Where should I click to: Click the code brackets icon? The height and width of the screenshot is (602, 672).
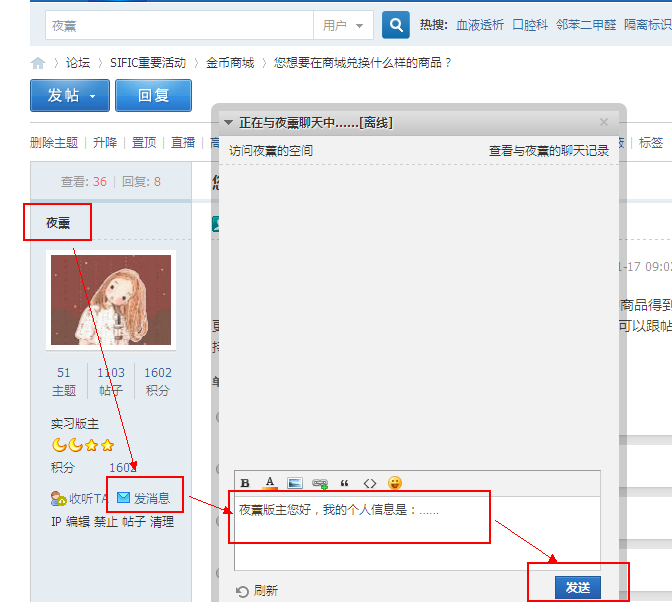click(x=370, y=483)
